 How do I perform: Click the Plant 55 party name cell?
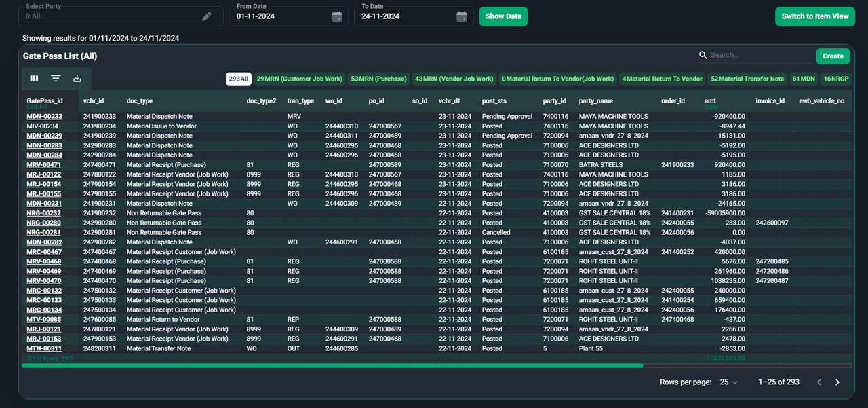point(591,348)
